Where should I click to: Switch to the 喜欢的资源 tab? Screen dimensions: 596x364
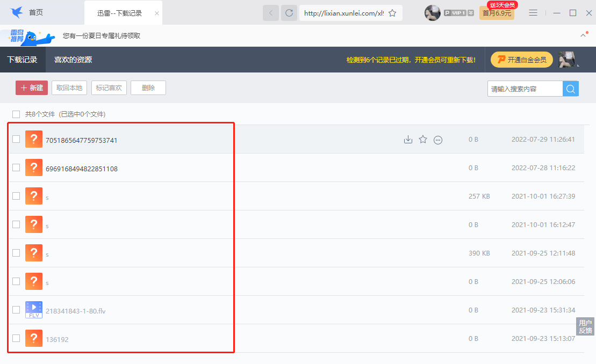pyautogui.click(x=73, y=60)
